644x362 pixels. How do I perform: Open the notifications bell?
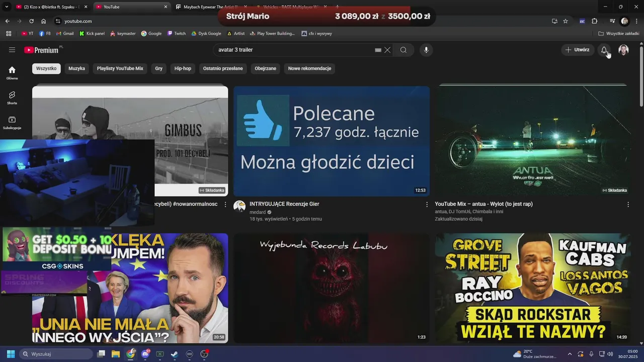(604, 50)
